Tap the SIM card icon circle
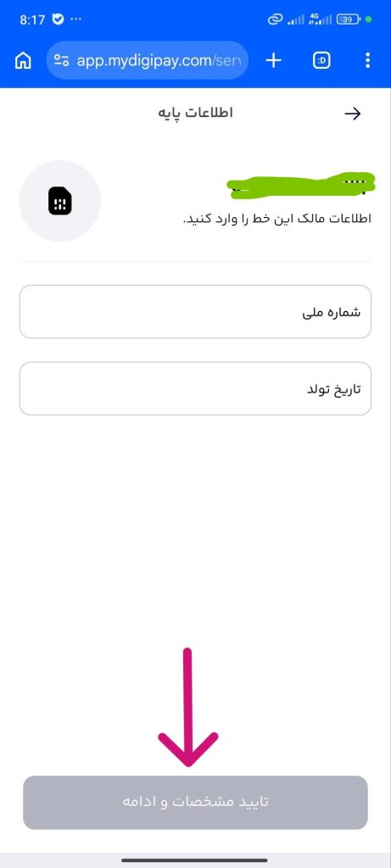 pos(60,201)
